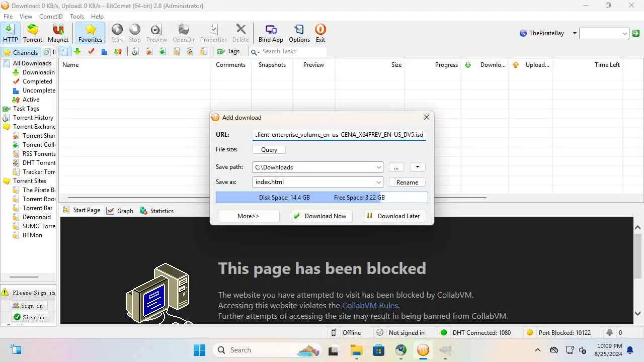Select Torrent History in the sidebar
Screen dimensions: 644x362
coord(33,118)
